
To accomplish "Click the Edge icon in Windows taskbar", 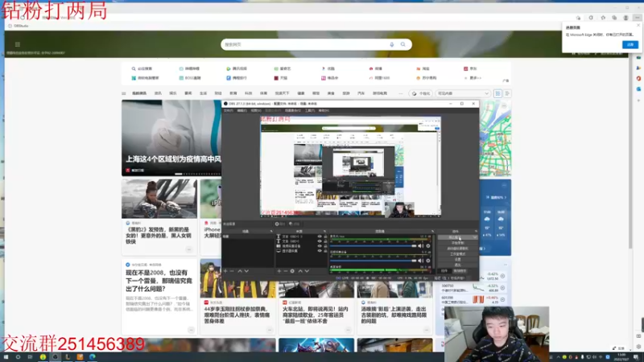I will click(x=92, y=357).
